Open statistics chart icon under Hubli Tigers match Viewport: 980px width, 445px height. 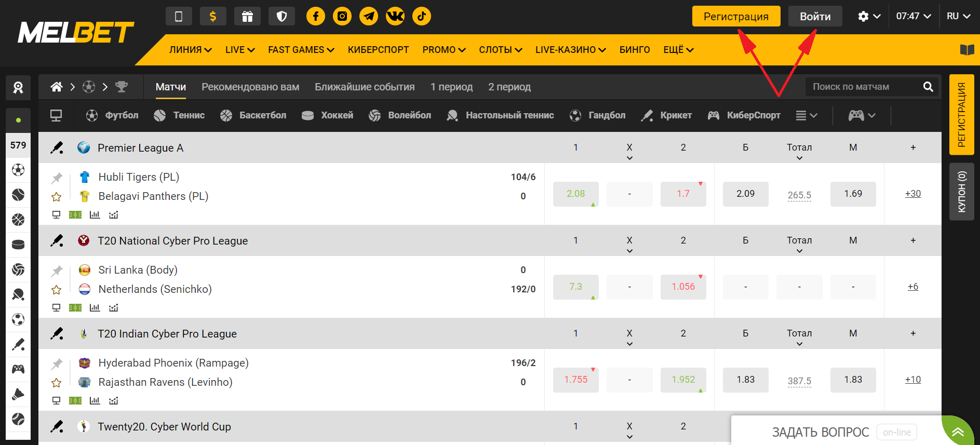tap(95, 214)
